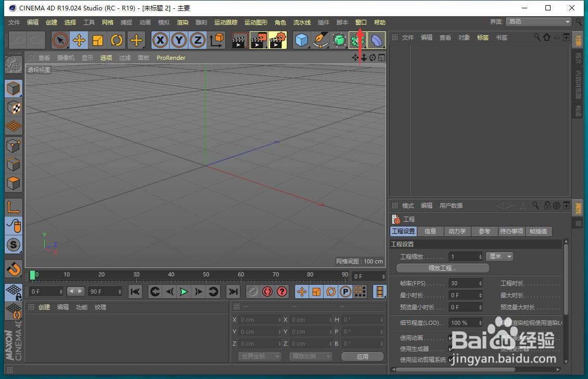Render to Picture Viewer
This screenshot has width=588, height=379.
[258, 40]
